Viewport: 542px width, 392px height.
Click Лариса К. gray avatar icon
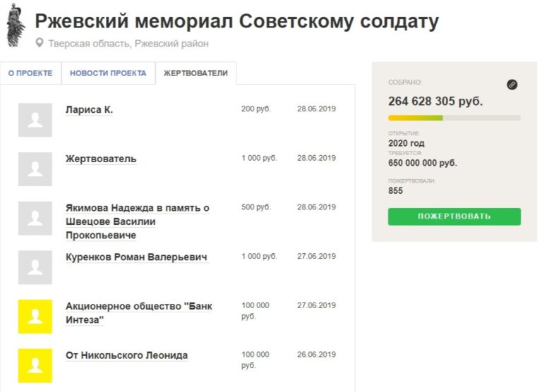click(35, 120)
